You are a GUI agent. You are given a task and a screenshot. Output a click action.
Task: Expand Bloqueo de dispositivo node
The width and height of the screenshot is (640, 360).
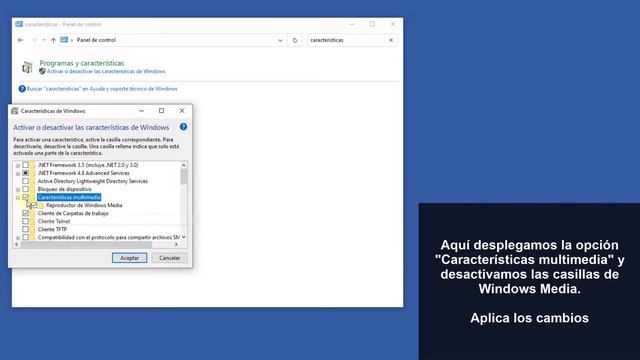[x=18, y=189]
